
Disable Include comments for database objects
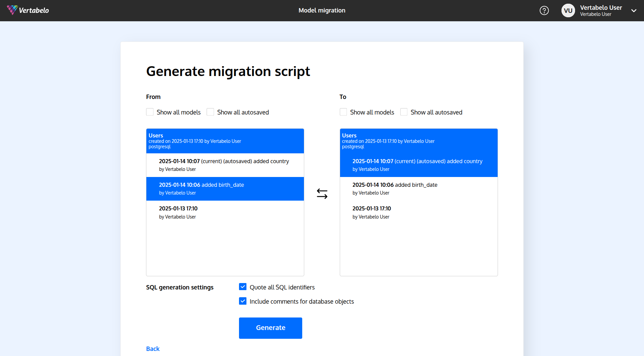[243, 301]
